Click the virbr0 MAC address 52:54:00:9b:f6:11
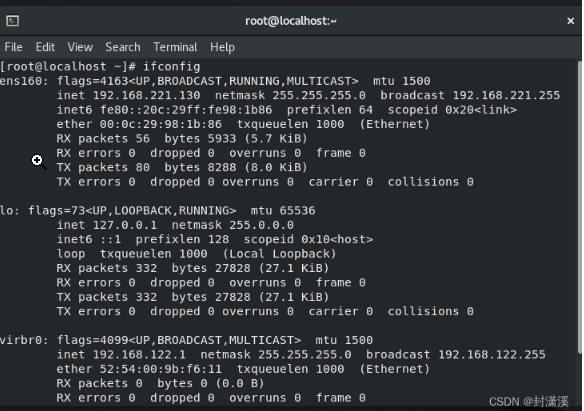This screenshot has width=584, height=411. 161,369
